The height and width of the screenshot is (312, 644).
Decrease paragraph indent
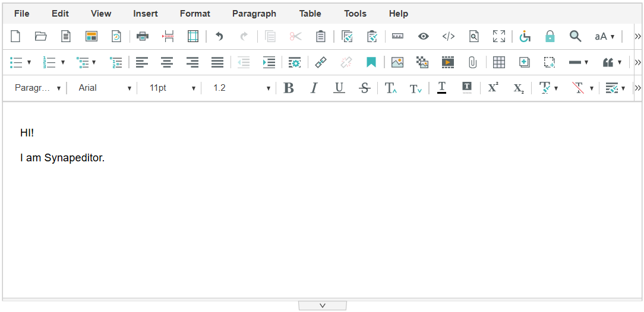(x=244, y=62)
